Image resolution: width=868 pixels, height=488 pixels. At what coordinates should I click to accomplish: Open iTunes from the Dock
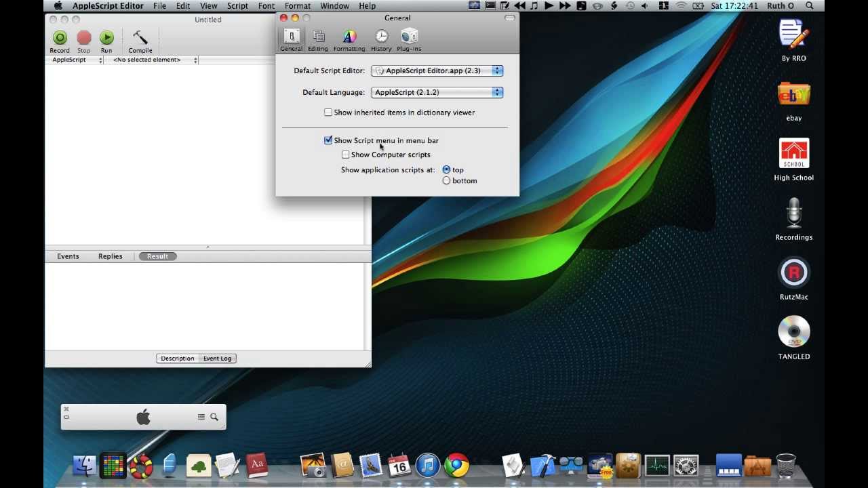click(x=428, y=466)
